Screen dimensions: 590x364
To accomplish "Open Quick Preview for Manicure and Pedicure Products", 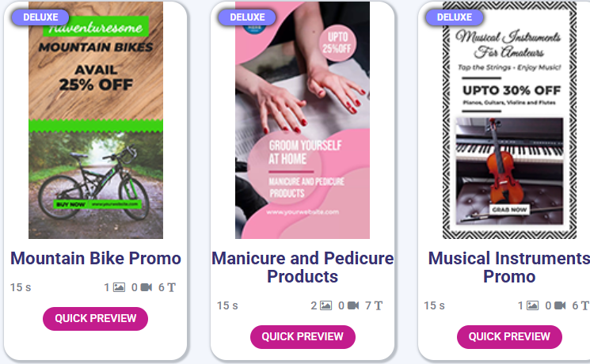I will click(303, 336).
